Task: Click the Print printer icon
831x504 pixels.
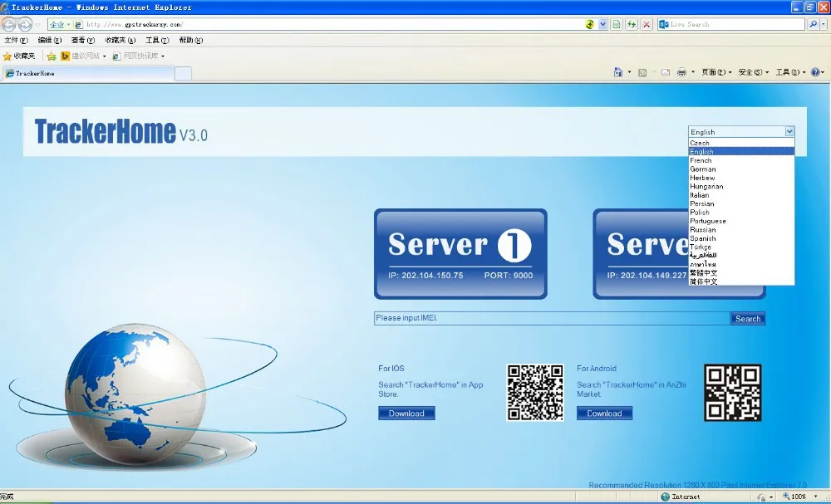Action: [x=682, y=72]
